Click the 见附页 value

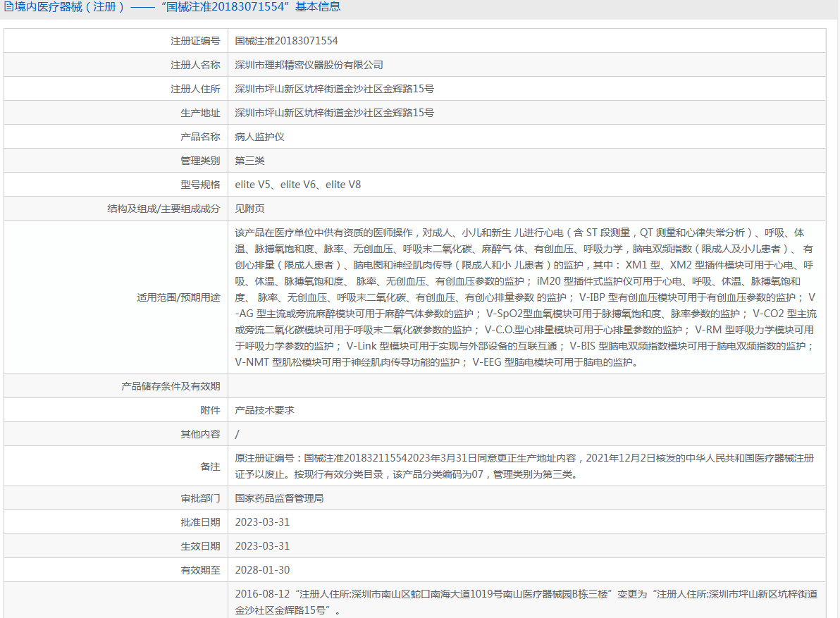point(249,209)
